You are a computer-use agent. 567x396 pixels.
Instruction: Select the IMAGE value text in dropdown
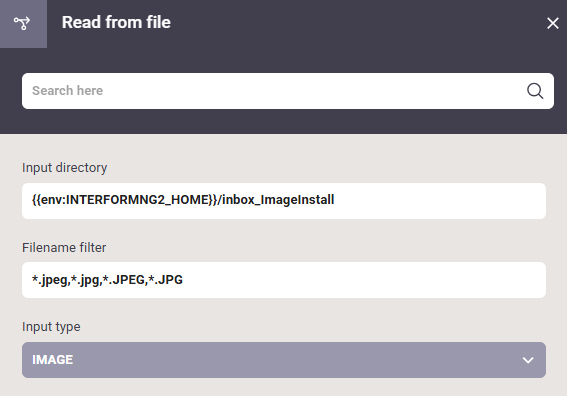tap(52, 360)
